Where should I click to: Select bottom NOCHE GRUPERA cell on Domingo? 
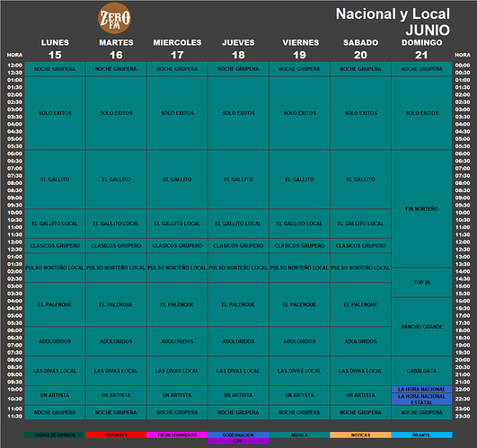click(x=421, y=412)
